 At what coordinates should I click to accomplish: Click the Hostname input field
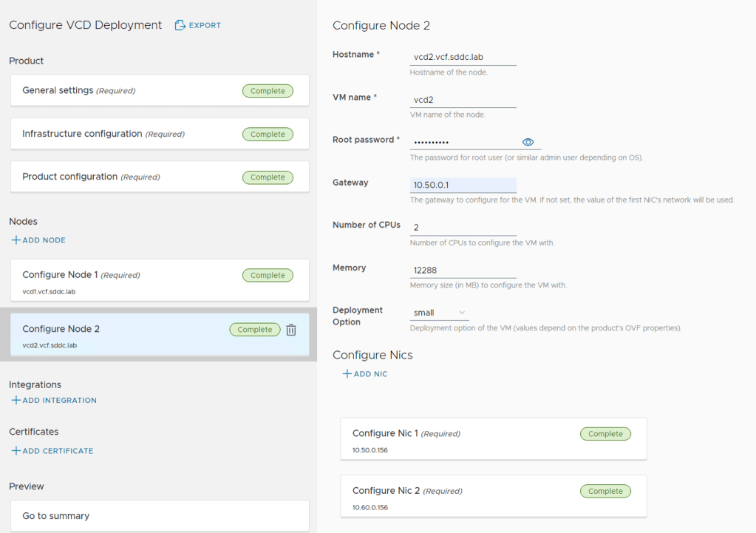pos(463,57)
